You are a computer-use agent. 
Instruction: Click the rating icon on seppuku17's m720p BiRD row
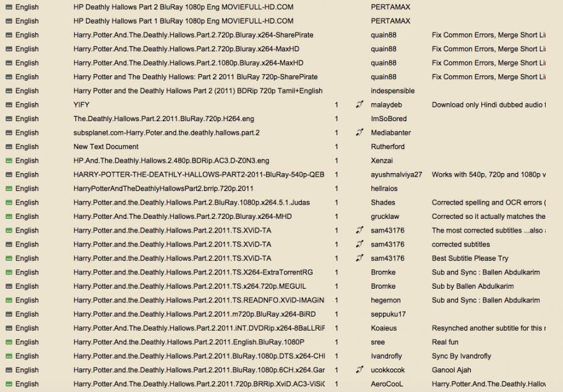9,314
